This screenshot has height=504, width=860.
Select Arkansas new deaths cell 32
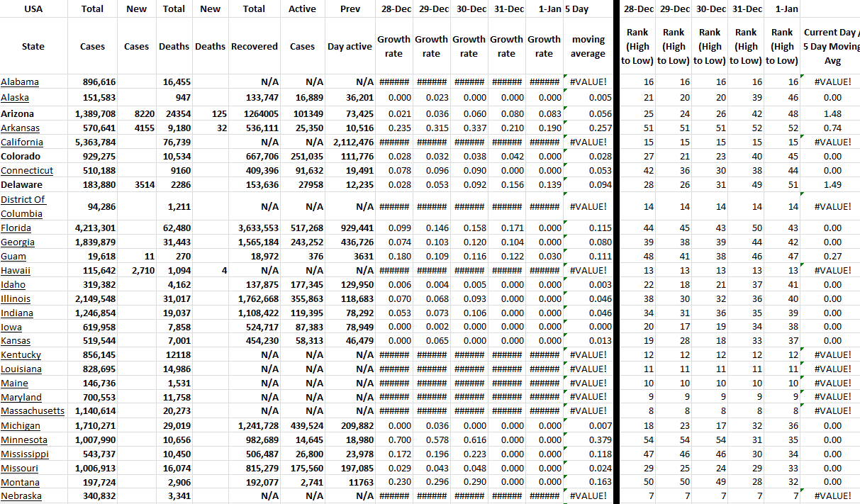210,128
